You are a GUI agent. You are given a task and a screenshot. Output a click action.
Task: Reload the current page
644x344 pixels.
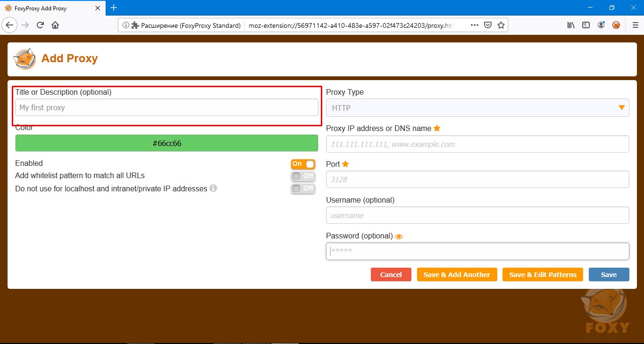coord(40,25)
